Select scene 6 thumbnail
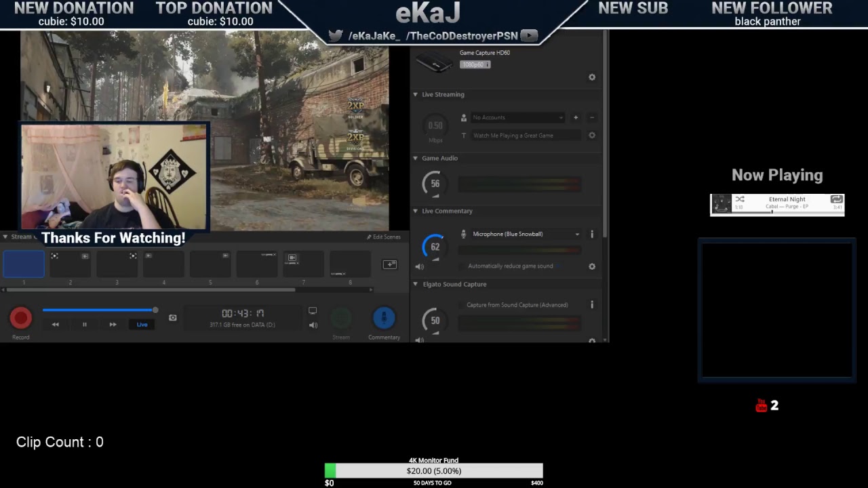868x488 pixels. click(257, 264)
